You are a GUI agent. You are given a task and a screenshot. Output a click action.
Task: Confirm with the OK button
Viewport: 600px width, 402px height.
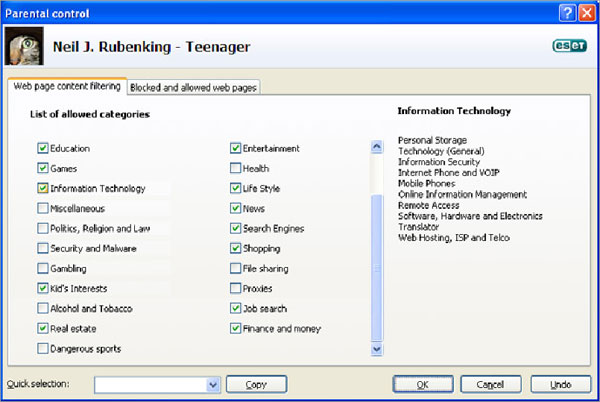point(423,384)
